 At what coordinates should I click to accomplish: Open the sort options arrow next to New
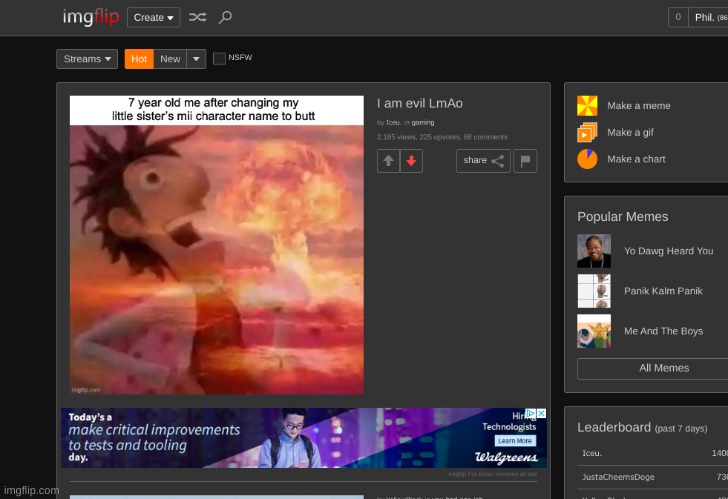(x=196, y=59)
